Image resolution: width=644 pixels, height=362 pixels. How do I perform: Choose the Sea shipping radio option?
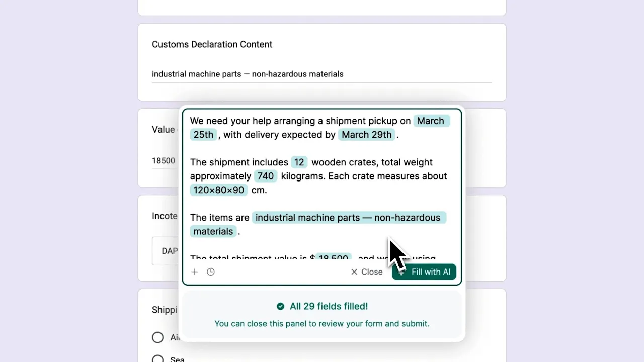[158, 359]
